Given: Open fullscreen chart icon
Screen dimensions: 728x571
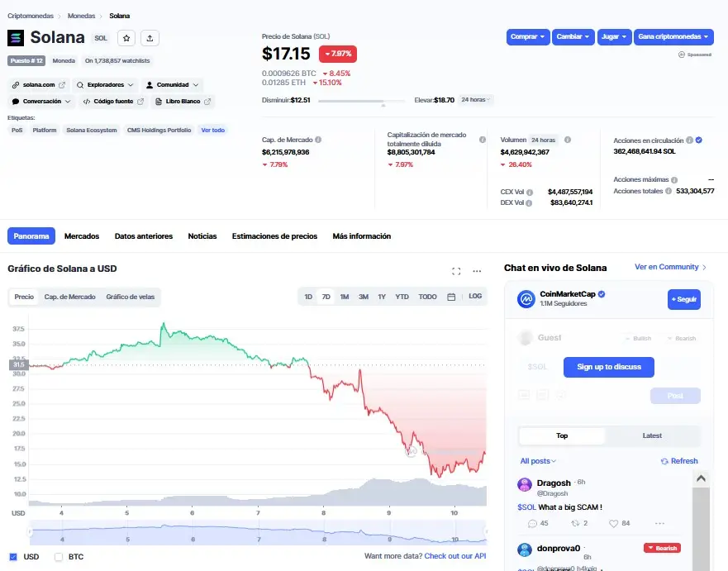Looking at the screenshot, I should (456, 271).
